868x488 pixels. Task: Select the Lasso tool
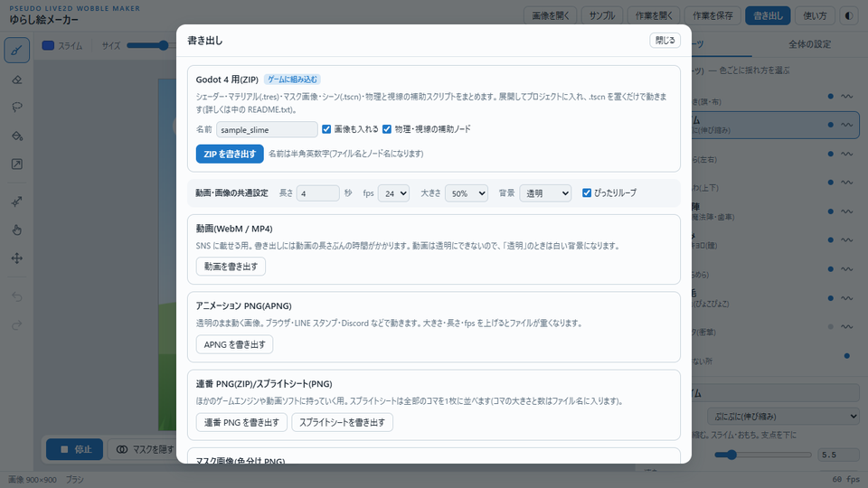(16, 108)
